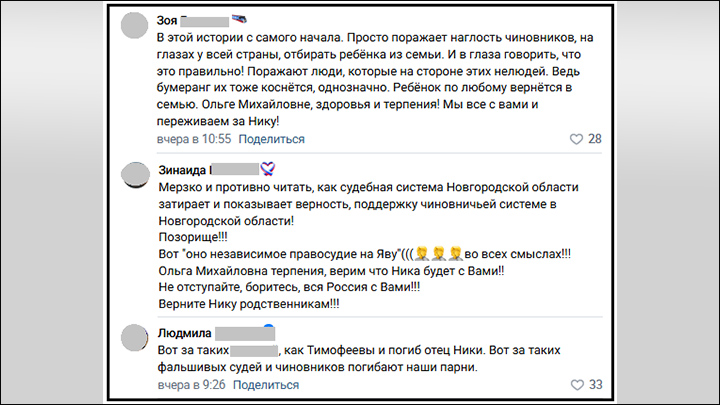Click the blue badge next to Людмила's name
This screenshot has height=405, width=720.
click(269, 328)
